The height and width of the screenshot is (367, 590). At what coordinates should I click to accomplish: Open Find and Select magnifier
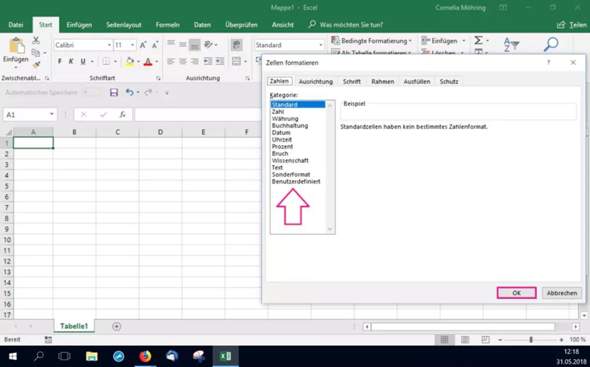(551, 44)
